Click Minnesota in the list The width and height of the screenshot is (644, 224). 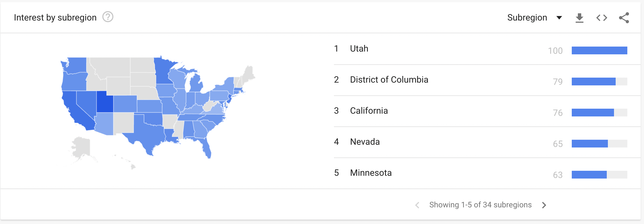[x=371, y=173]
